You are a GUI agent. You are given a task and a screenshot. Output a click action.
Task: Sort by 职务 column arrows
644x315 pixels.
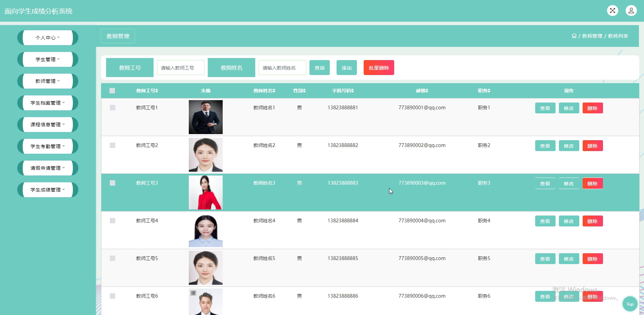point(489,91)
